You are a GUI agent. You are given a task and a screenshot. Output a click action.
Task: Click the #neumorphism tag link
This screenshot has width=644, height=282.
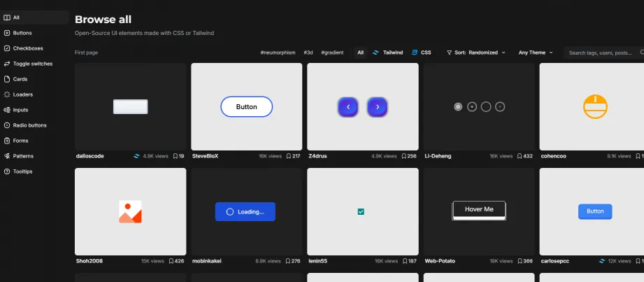click(278, 52)
